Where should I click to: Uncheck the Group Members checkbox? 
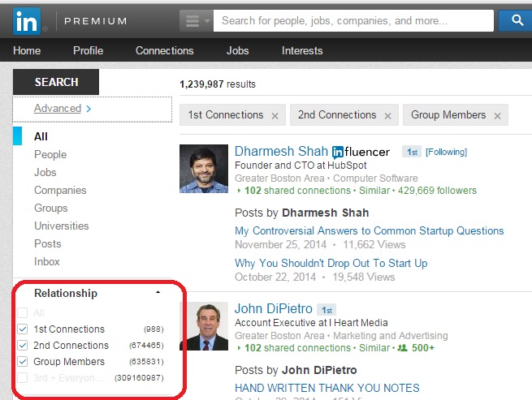pos(22,362)
